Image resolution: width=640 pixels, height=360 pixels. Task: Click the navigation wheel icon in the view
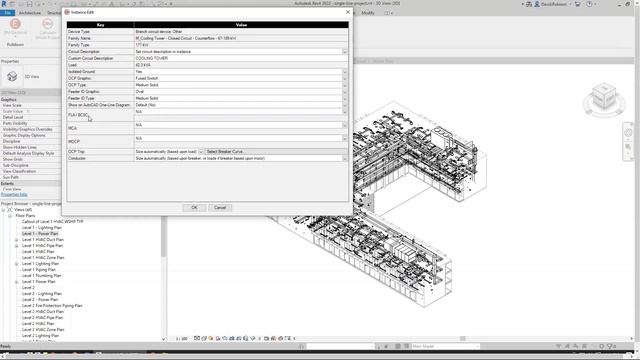(x=628, y=133)
